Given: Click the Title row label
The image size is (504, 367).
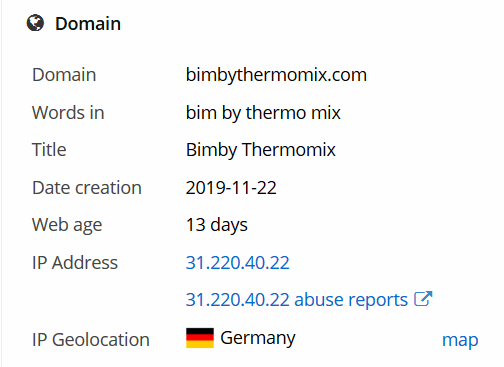Looking at the screenshot, I should pyautogui.click(x=49, y=150).
